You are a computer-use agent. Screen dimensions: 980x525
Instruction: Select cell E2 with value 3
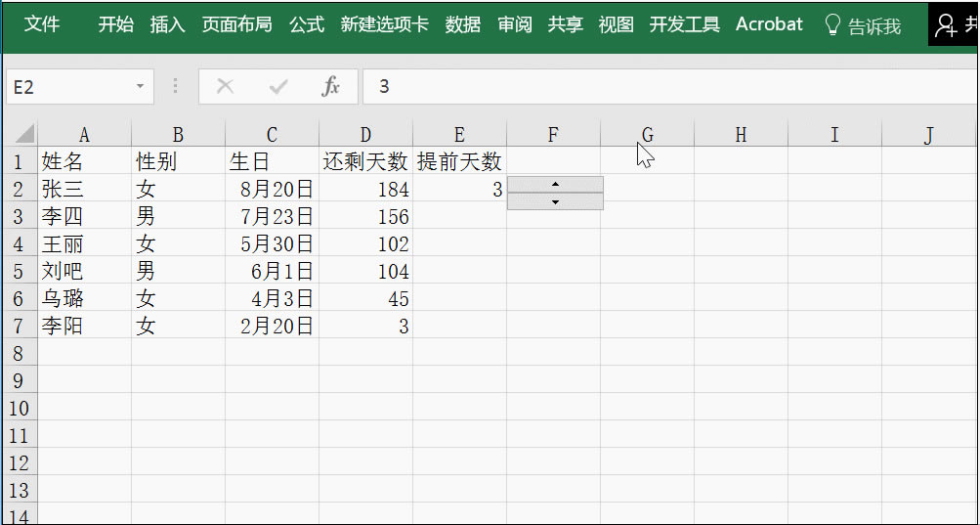(x=459, y=189)
